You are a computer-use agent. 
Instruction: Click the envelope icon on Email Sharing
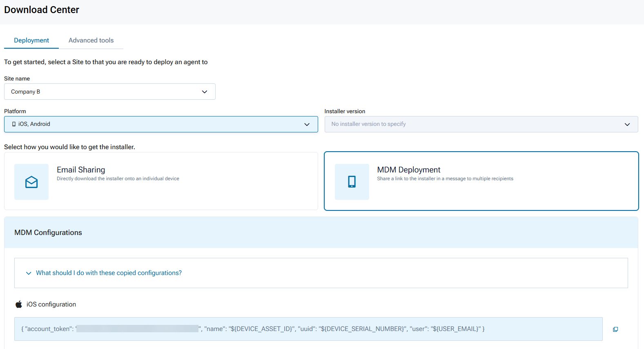point(31,182)
